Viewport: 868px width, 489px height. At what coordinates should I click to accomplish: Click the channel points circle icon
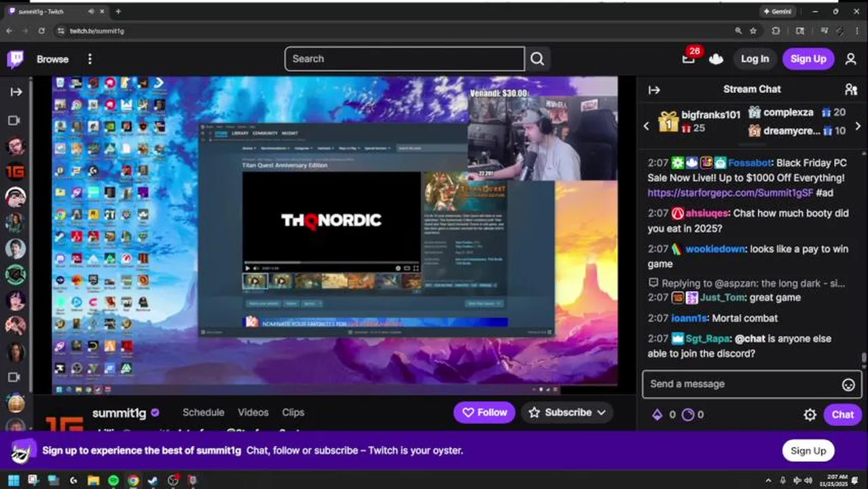tap(688, 414)
